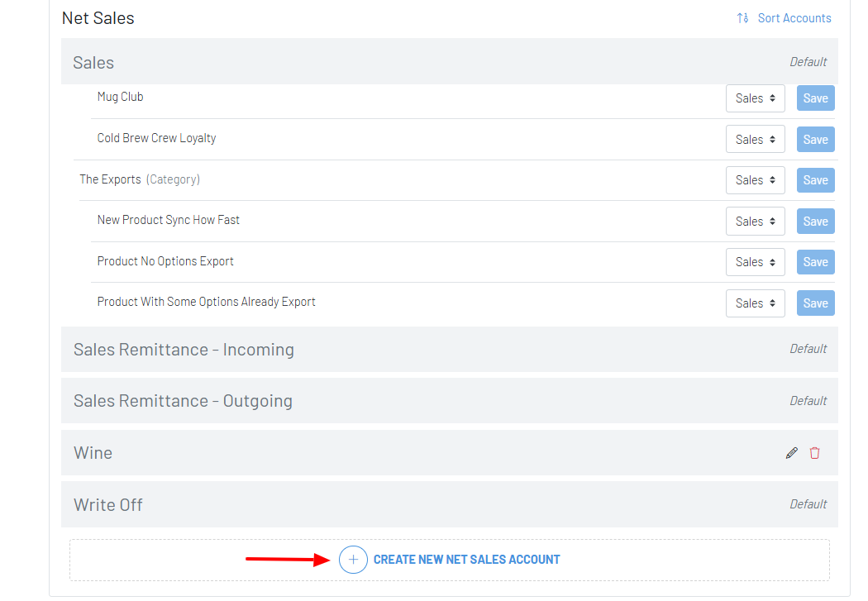This screenshot has width=868, height=601.
Task: Save the Mug Club account mapping
Action: point(815,98)
